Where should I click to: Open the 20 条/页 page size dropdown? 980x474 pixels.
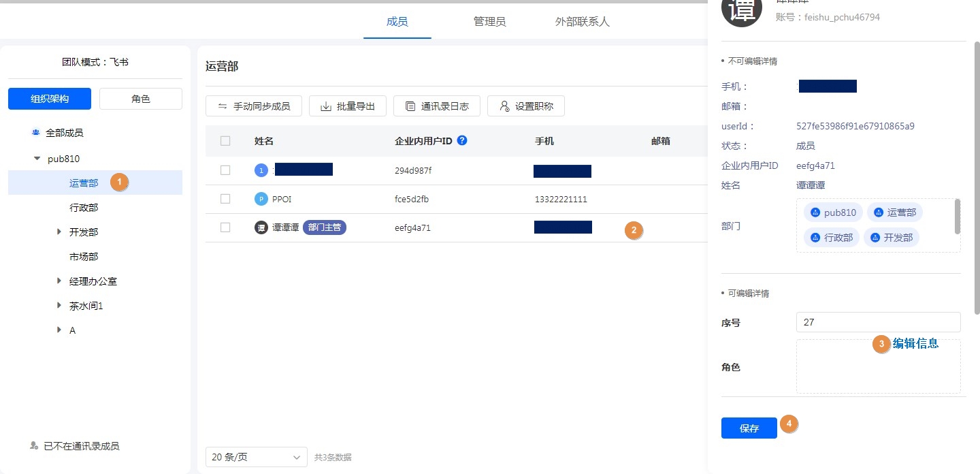[x=256, y=457]
